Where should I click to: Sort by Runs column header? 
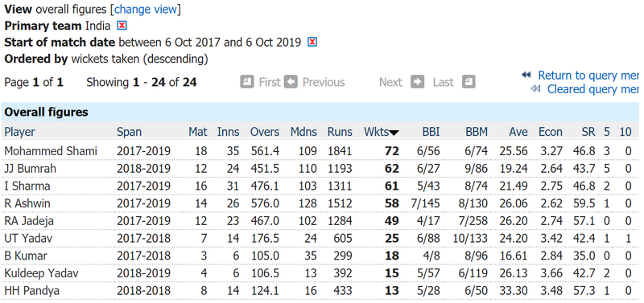pos(340,132)
